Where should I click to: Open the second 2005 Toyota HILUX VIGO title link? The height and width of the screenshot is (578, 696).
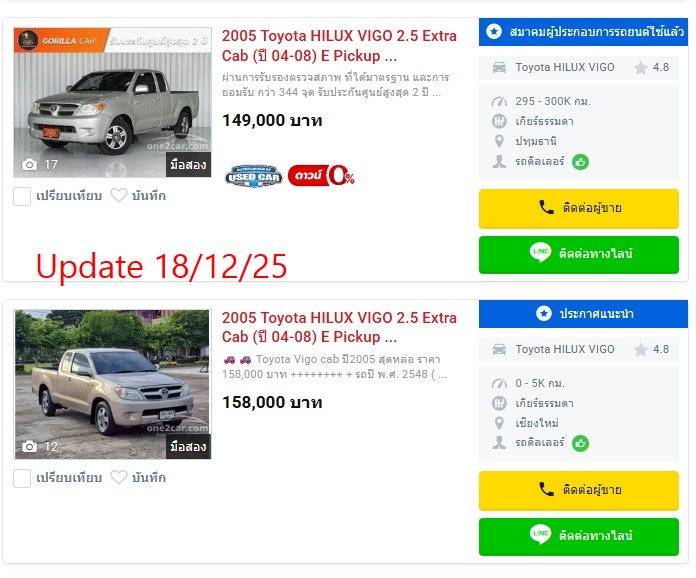(339, 327)
